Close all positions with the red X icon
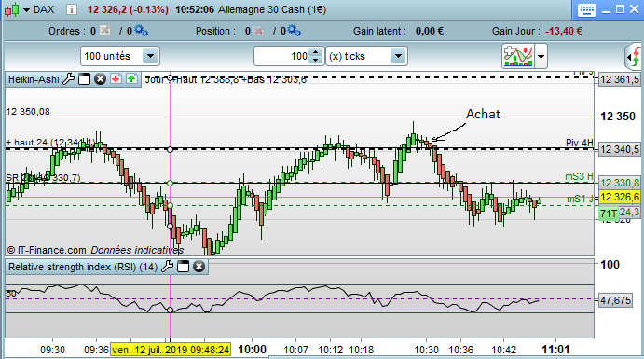Image resolution: width=644 pixels, height=359 pixels. coord(259,31)
